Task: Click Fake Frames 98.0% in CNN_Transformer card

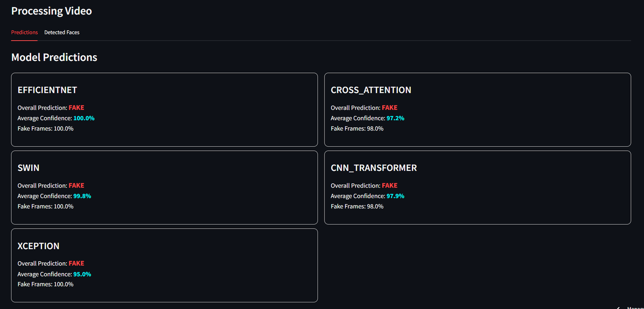Action: [x=357, y=207]
